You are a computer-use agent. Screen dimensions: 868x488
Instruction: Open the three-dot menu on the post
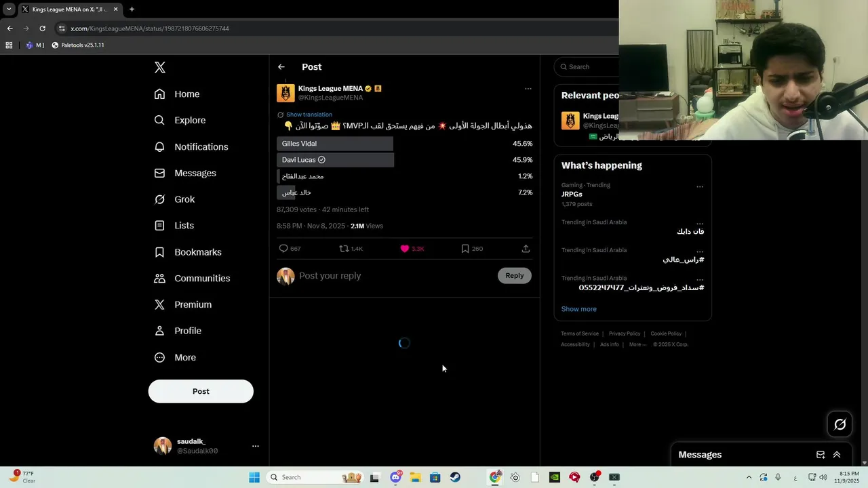(x=528, y=89)
